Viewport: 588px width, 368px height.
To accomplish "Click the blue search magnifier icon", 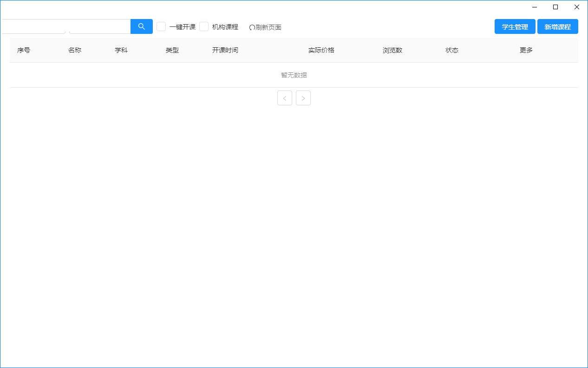I will (141, 26).
